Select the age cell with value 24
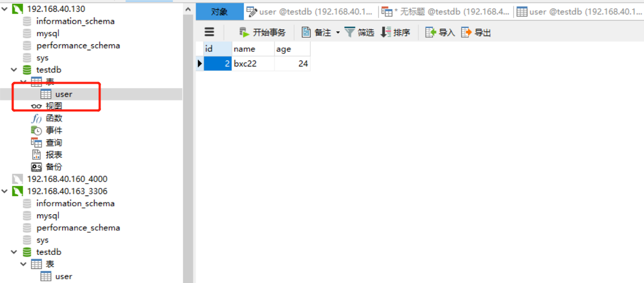Viewport: 644px width, 283px height. tap(292, 64)
